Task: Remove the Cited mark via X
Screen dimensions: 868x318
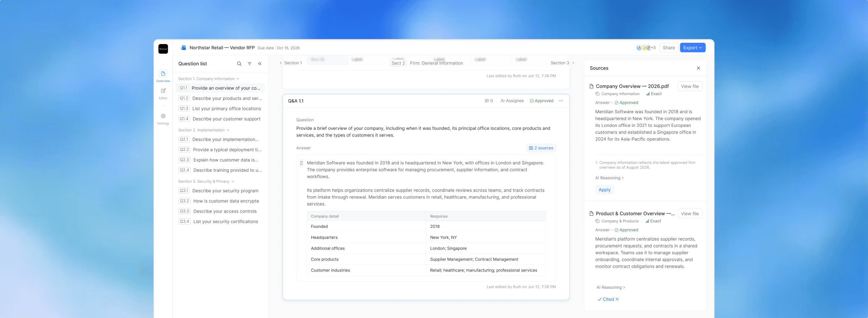Action: coord(617,299)
